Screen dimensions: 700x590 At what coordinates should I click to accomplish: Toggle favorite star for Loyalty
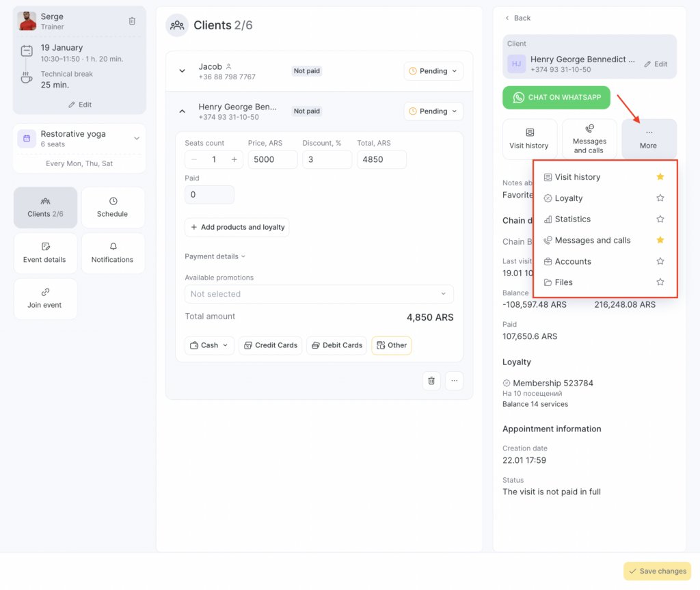click(660, 198)
